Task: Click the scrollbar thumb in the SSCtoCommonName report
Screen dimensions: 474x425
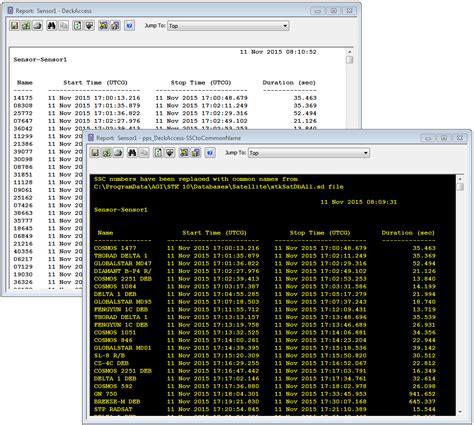Action: 460,187
